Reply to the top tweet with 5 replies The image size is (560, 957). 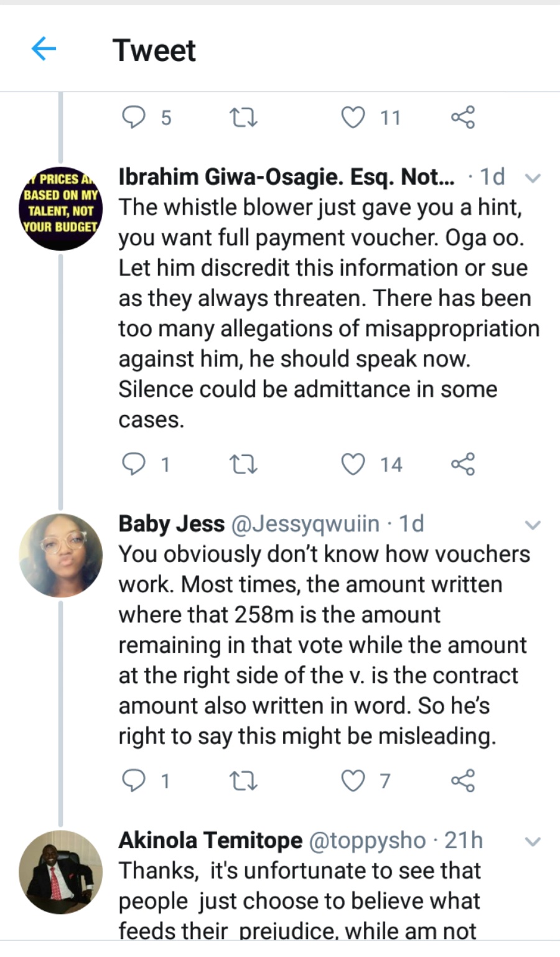[133, 117]
